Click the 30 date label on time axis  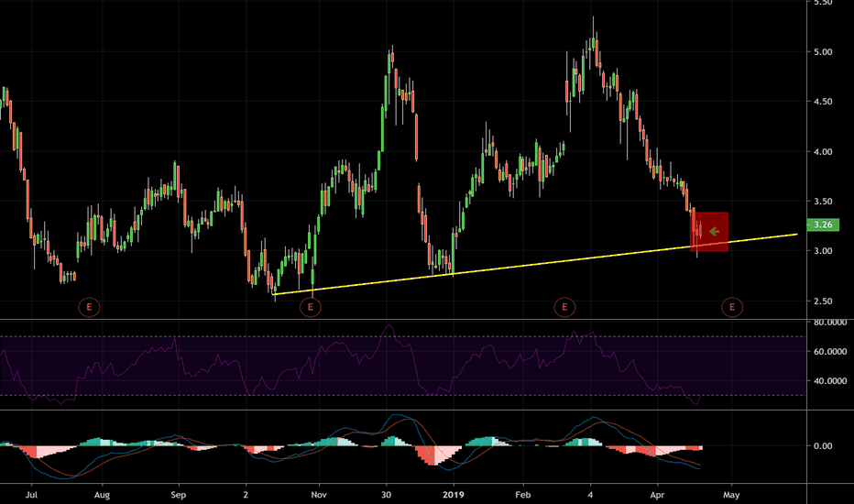point(386,495)
